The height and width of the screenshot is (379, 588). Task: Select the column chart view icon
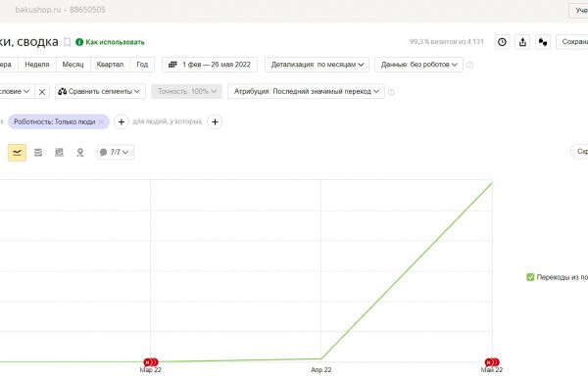point(59,152)
